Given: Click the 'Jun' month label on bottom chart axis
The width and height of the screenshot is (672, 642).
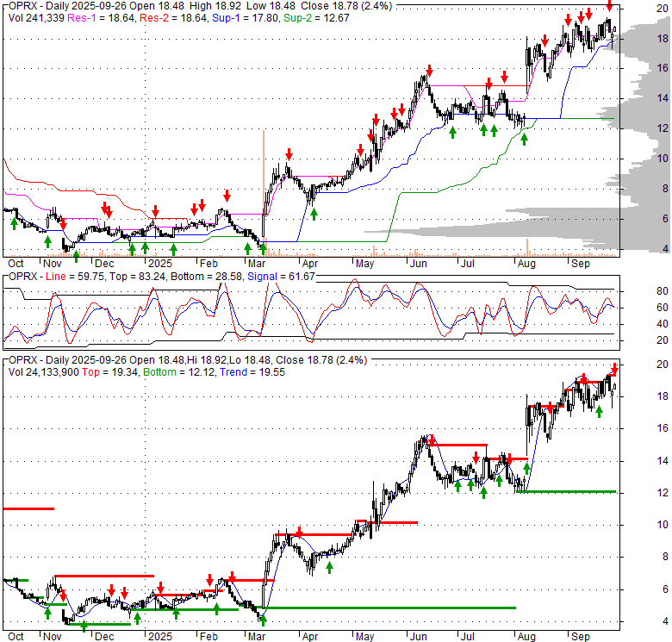Looking at the screenshot, I should (x=419, y=637).
